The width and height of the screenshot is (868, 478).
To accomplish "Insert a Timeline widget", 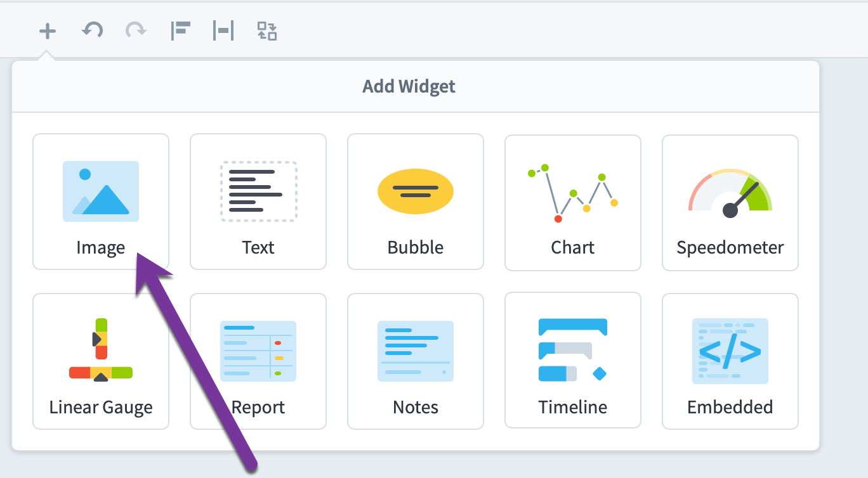I will pyautogui.click(x=573, y=361).
